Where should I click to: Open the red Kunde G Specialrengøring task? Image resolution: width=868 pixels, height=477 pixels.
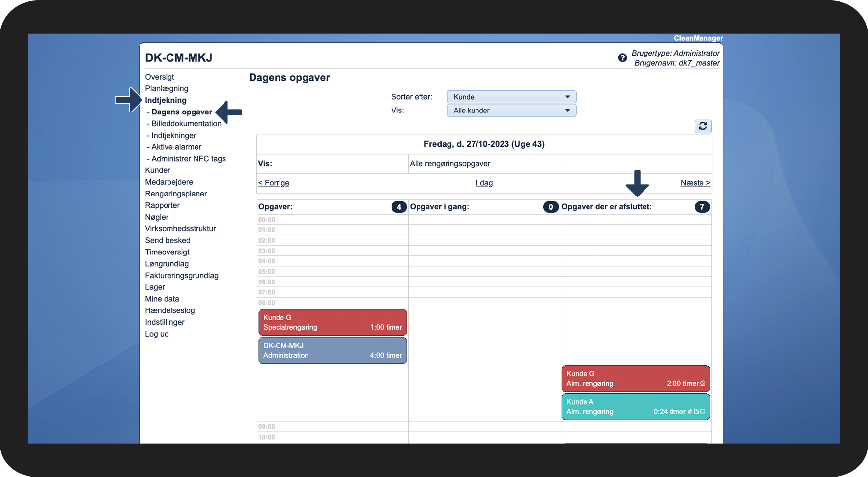333,322
